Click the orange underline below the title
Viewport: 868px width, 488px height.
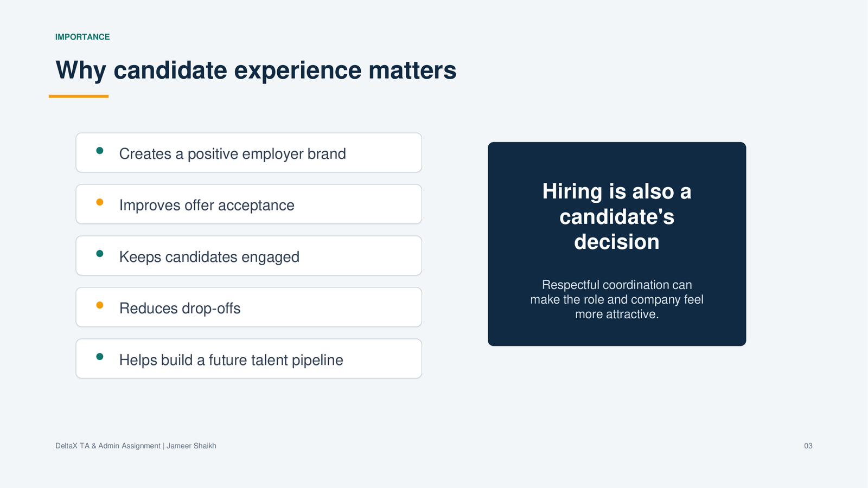[79, 97]
